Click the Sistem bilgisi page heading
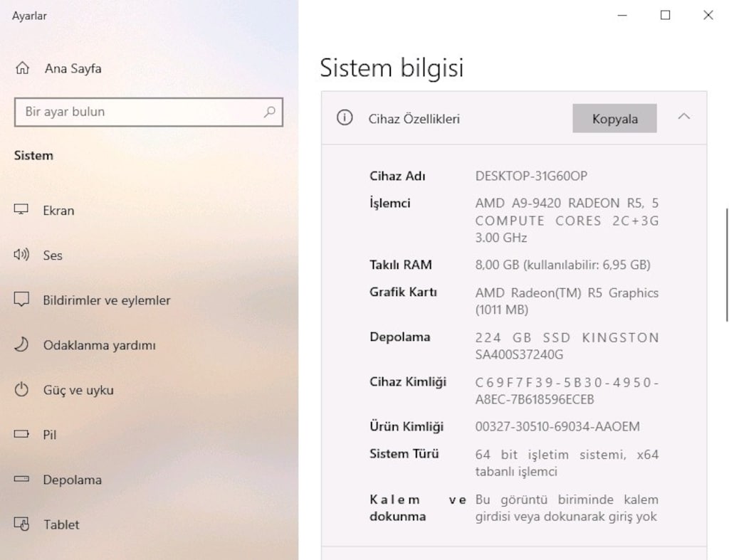Image resolution: width=729 pixels, height=560 pixels. pos(392,68)
